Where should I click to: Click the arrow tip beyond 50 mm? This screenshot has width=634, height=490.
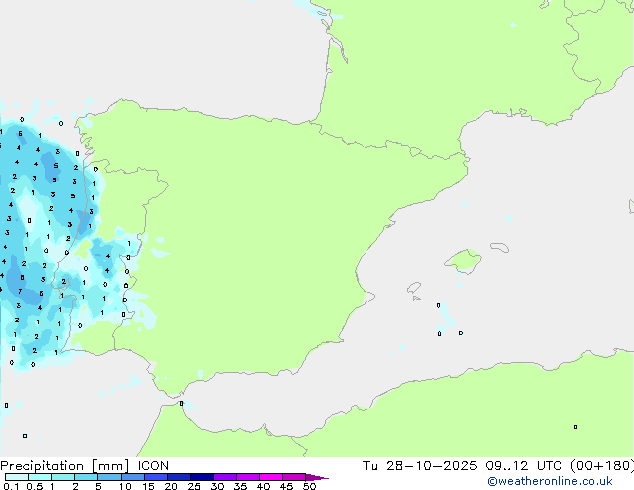(x=317, y=477)
